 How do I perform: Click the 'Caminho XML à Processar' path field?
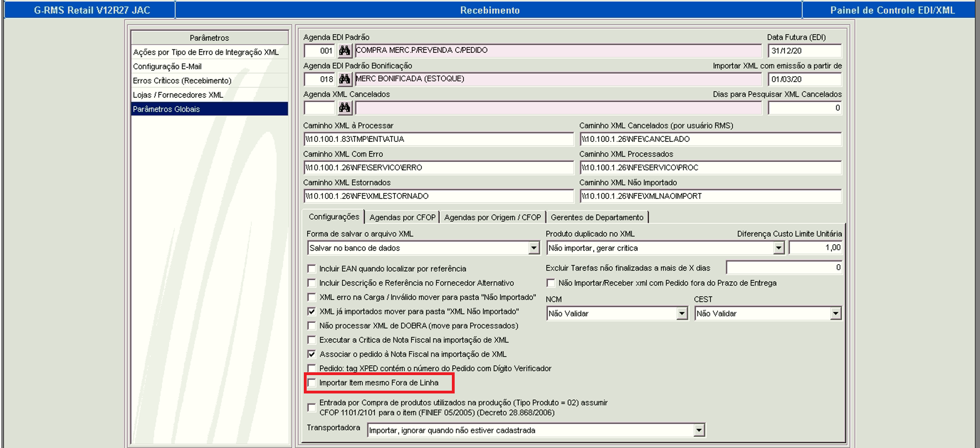pyautogui.click(x=439, y=139)
